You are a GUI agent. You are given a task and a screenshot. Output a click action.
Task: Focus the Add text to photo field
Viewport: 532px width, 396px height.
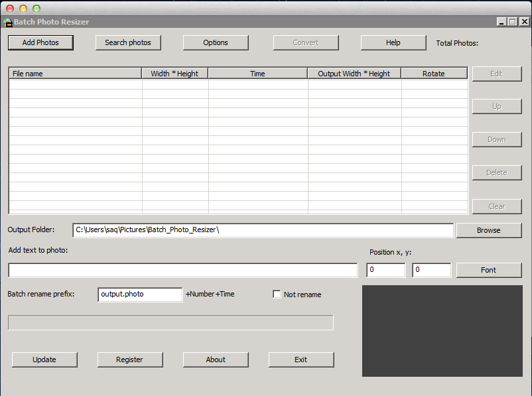(182, 270)
